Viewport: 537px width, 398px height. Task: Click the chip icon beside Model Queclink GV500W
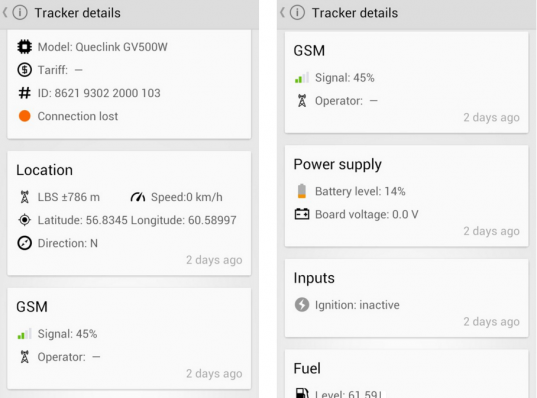(x=24, y=47)
